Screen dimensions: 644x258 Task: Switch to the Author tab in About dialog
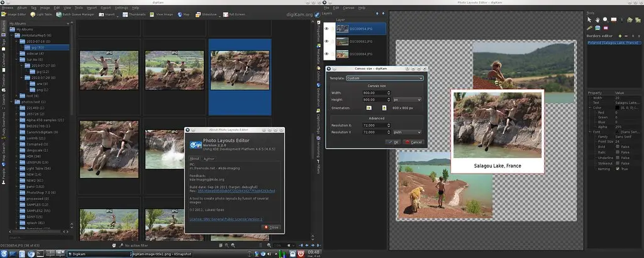[209, 159]
